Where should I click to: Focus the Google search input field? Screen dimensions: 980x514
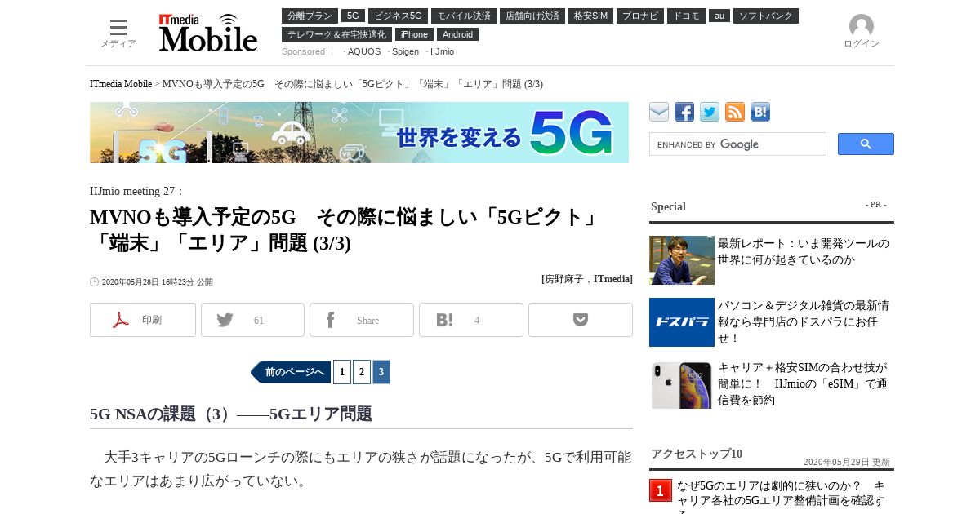[737, 144]
